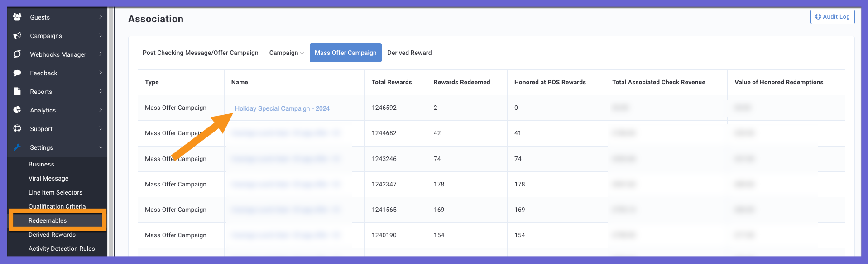
Task: Open the Campaign dropdown tab
Action: [286, 53]
